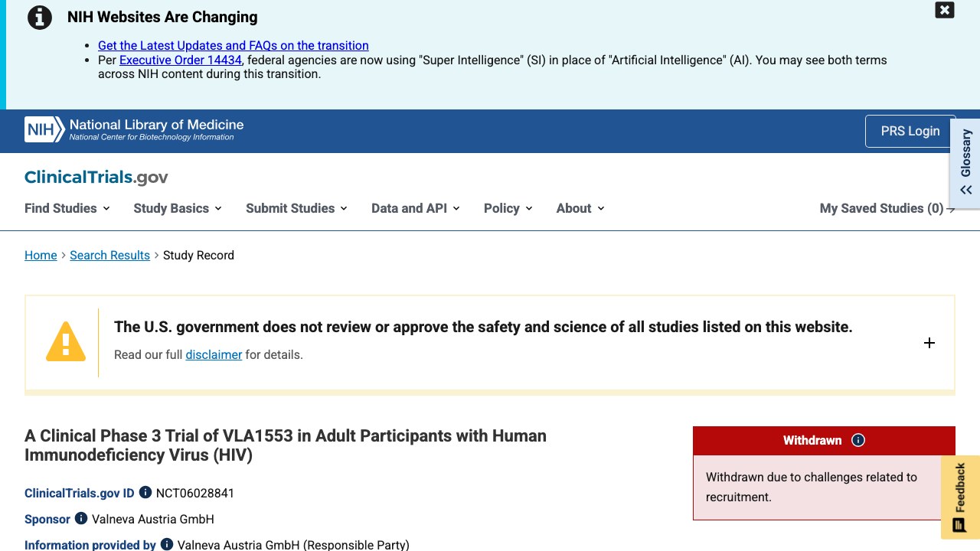
Task: Expand the Study Basics menu
Action: 178,208
